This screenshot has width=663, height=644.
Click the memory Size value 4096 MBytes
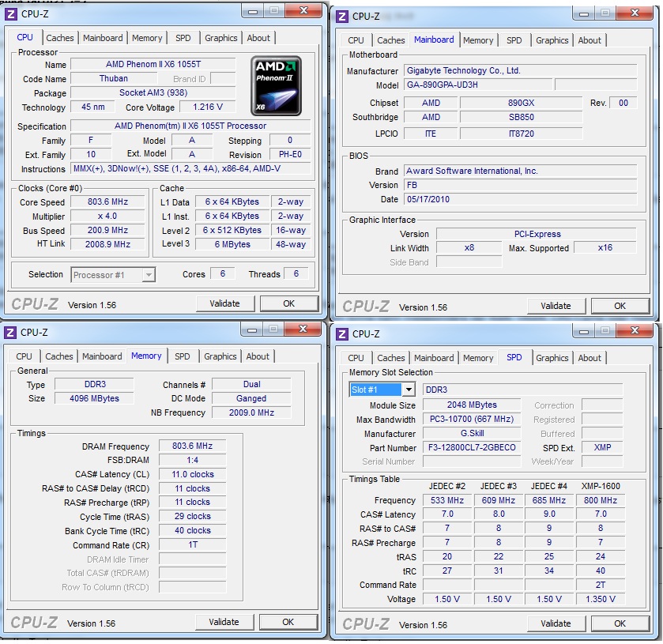94,398
